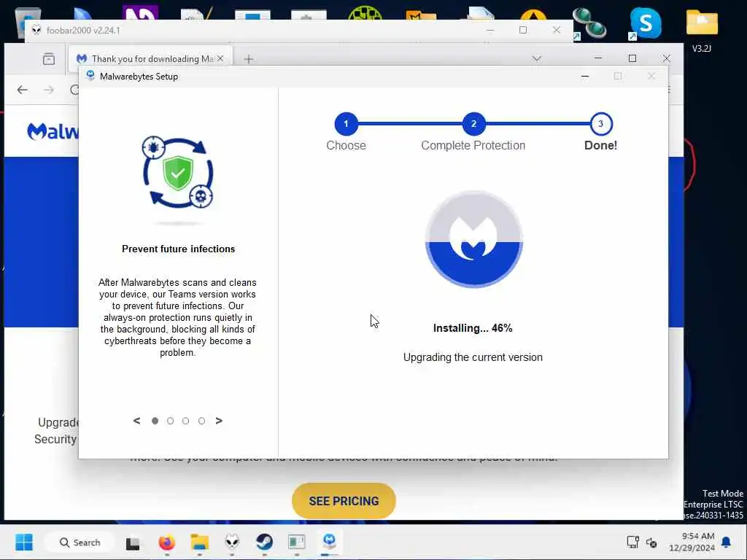Click the previous slide arrow in setup carousel
The width and height of the screenshot is (747, 560).
click(136, 421)
